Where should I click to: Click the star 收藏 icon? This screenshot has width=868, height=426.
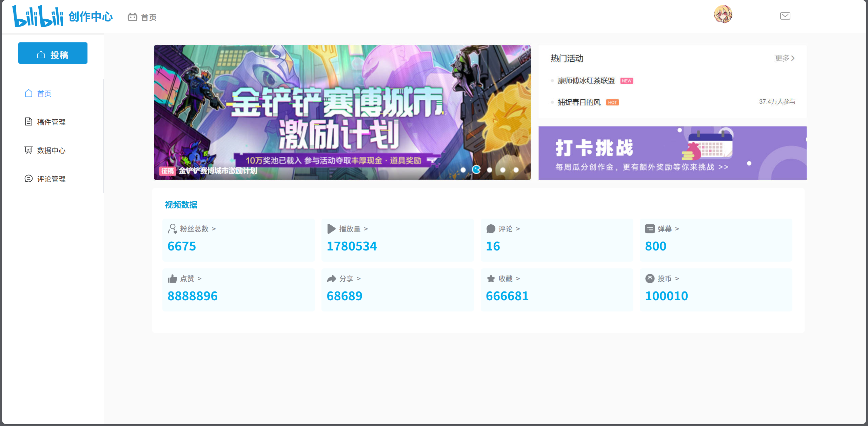click(491, 279)
